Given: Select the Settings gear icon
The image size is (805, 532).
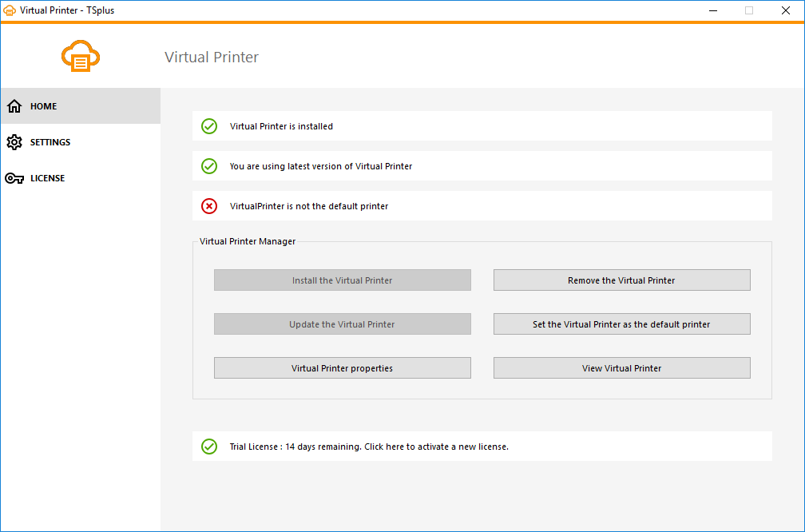Looking at the screenshot, I should click(x=14, y=141).
